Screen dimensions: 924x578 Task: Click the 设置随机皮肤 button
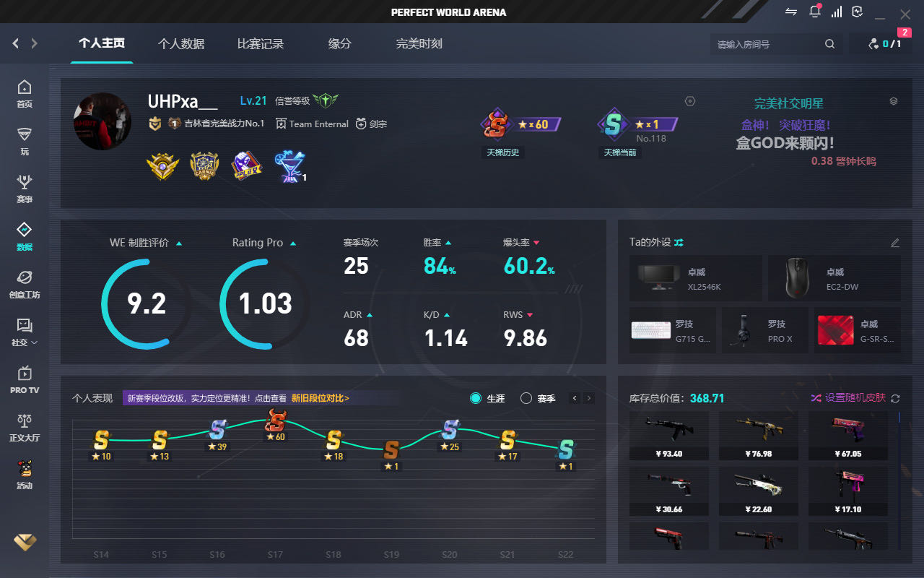click(848, 398)
